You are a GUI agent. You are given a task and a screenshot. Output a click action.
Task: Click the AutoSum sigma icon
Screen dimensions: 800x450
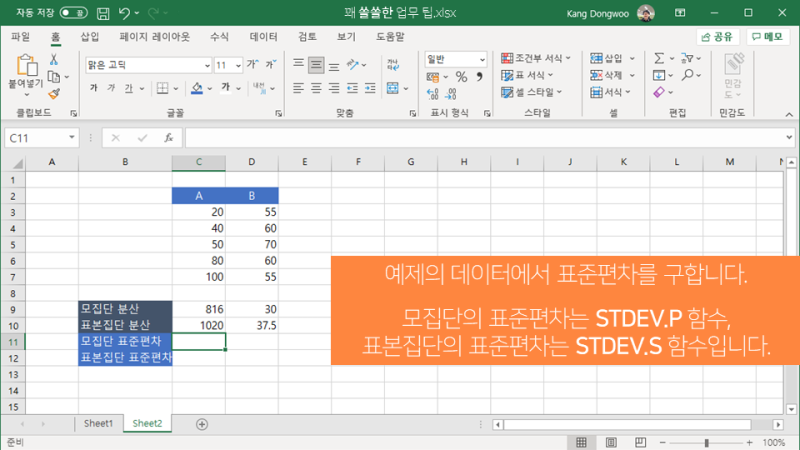tap(659, 58)
